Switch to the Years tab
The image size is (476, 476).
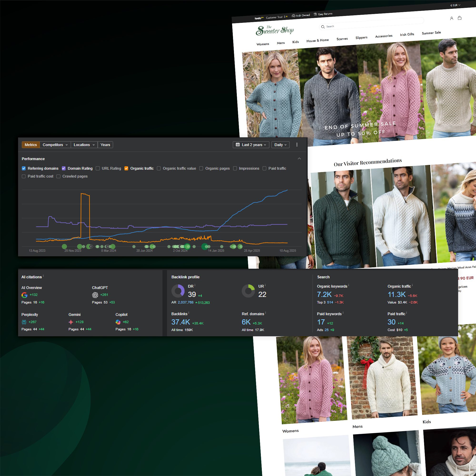pos(105,145)
